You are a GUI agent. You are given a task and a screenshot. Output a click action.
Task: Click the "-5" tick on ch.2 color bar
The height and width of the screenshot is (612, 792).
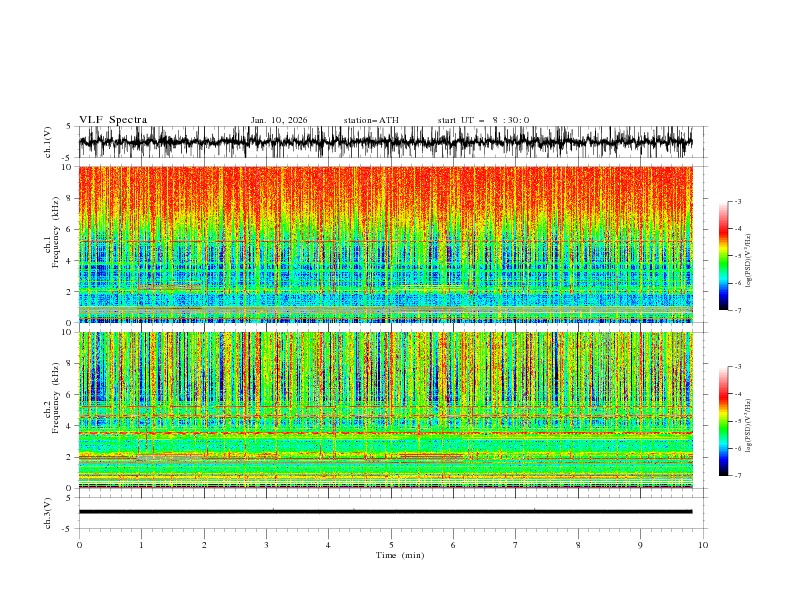[738, 421]
